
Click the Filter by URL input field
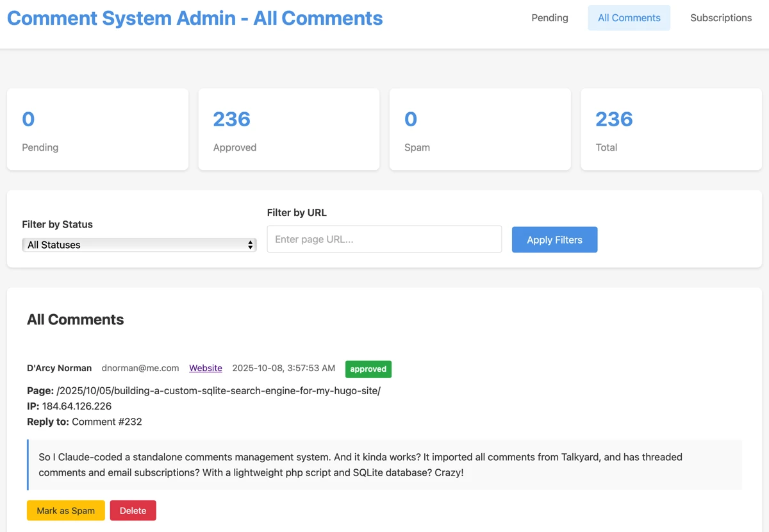(x=384, y=239)
